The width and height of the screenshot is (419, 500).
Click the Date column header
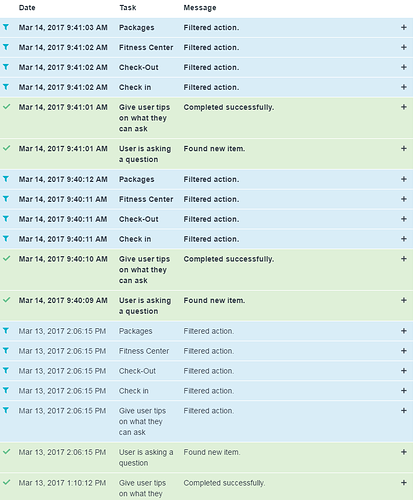(27, 8)
